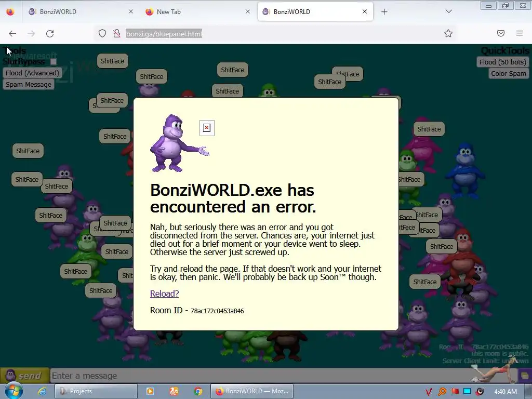Click the red flag tray icon
This screenshot has height=399, width=532.
click(x=455, y=392)
